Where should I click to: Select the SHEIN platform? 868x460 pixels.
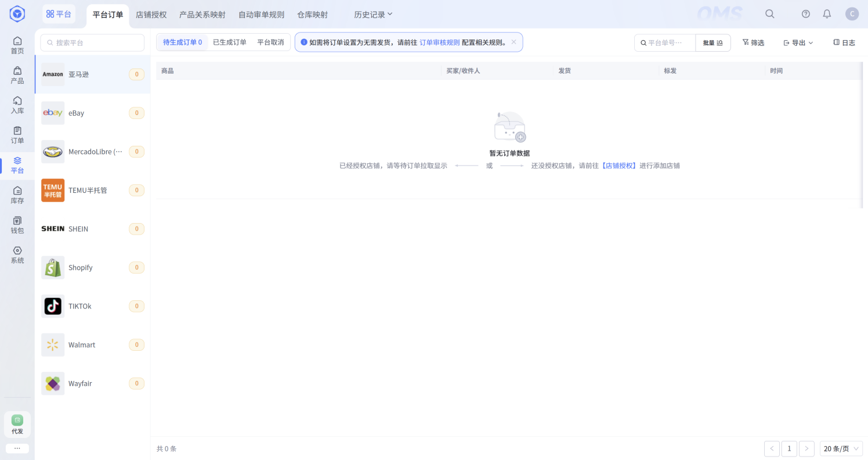point(93,229)
